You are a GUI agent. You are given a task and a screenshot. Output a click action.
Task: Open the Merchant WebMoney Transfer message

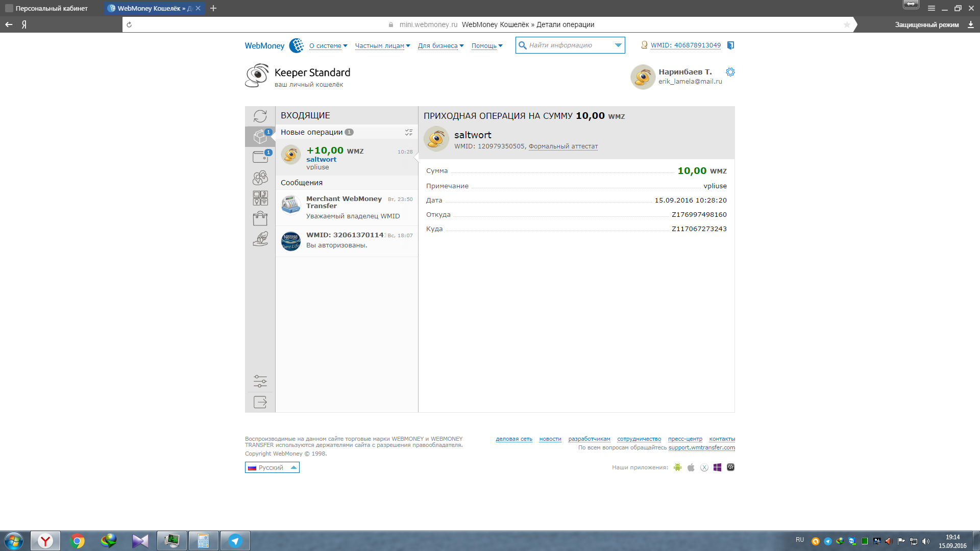(x=347, y=208)
